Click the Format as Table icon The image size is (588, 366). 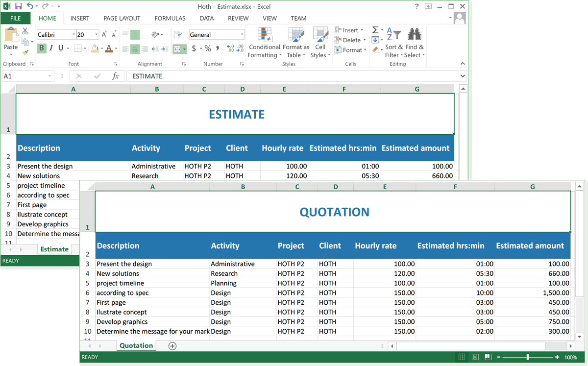click(296, 35)
